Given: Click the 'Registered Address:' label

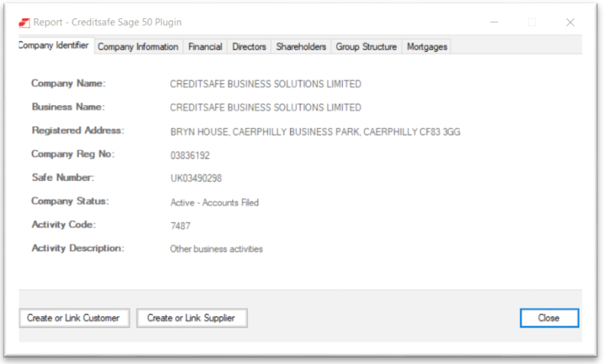Looking at the screenshot, I should (x=78, y=130).
